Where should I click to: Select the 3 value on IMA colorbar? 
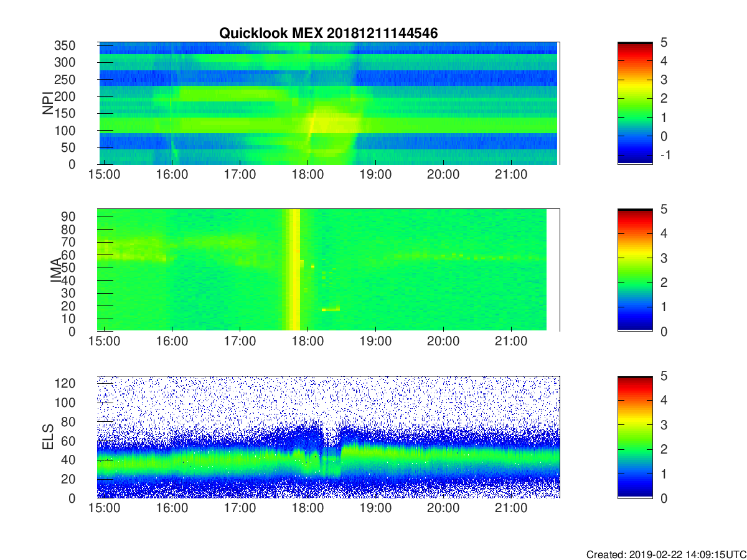click(663, 258)
